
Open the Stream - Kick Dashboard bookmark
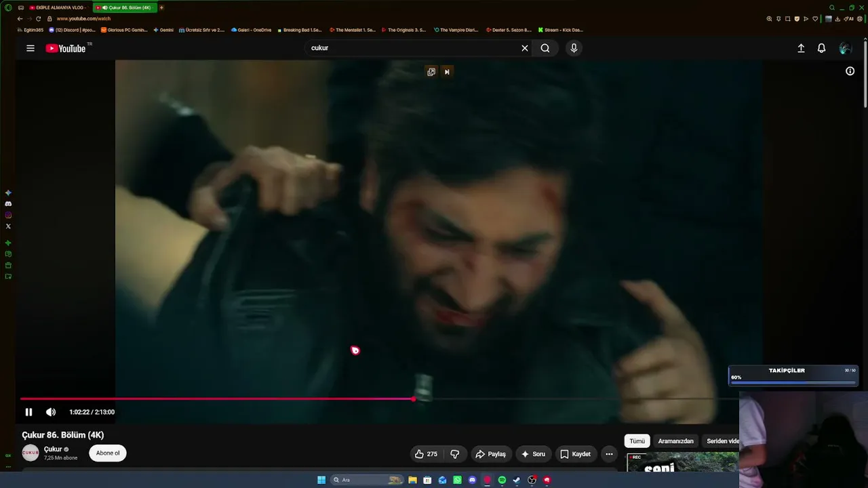[560, 30]
